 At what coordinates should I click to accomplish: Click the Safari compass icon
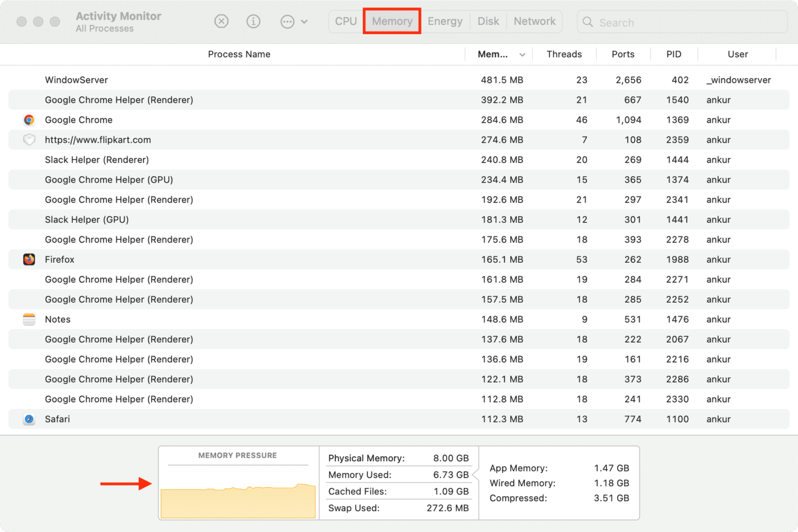pyautogui.click(x=29, y=419)
